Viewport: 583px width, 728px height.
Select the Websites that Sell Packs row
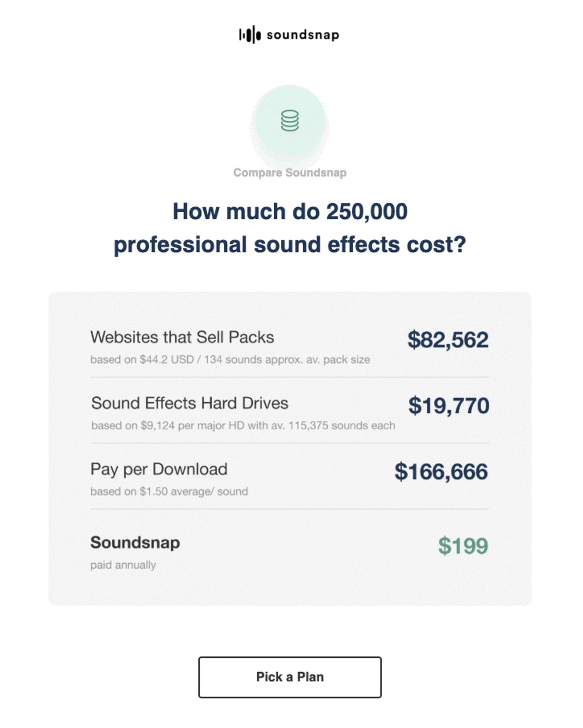(182, 337)
